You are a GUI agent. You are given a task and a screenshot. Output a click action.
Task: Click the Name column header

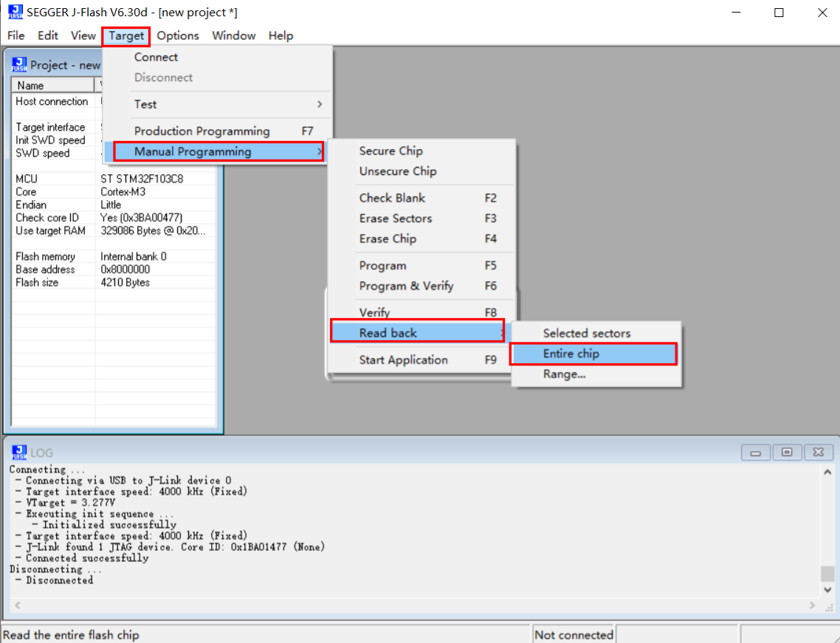(52, 85)
